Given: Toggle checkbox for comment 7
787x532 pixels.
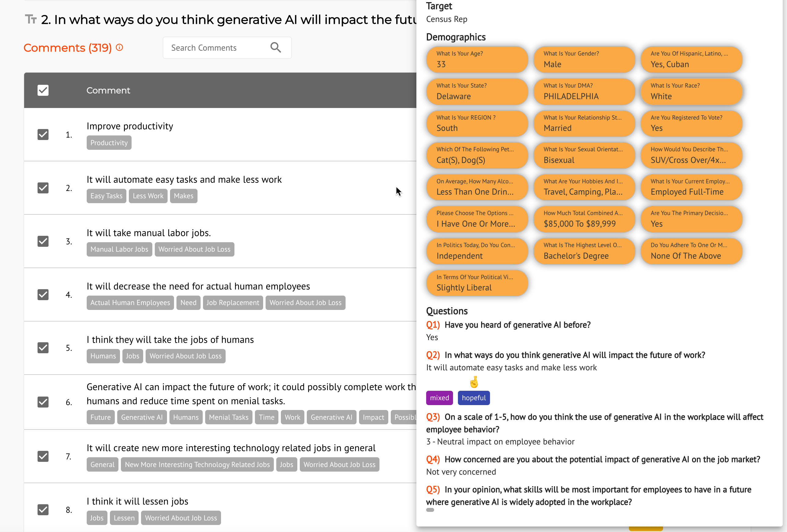Looking at the screenshot, I should tap(43, 457).
